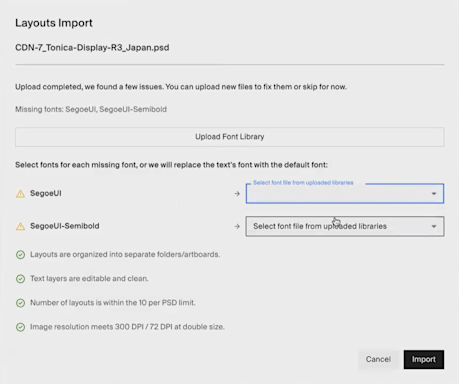The image size is (459, 384).
Task: Click the SegoeUI missing font label
Action: (46, 193)
